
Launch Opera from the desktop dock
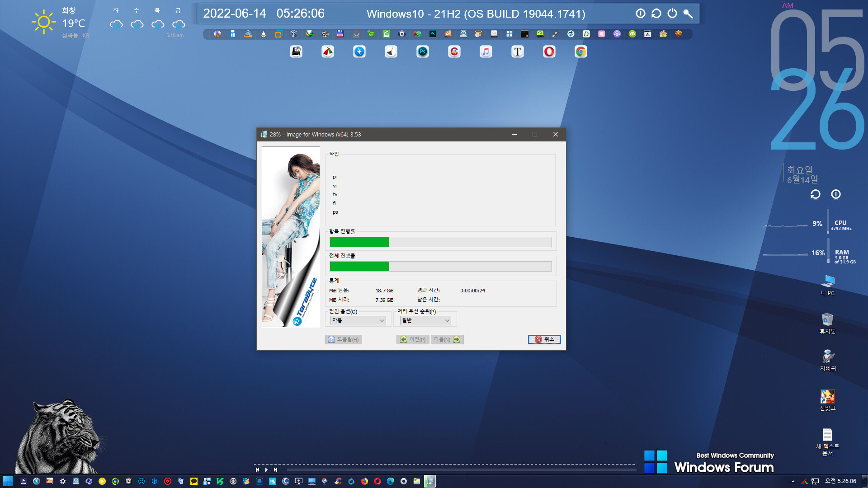pos(549,52)
